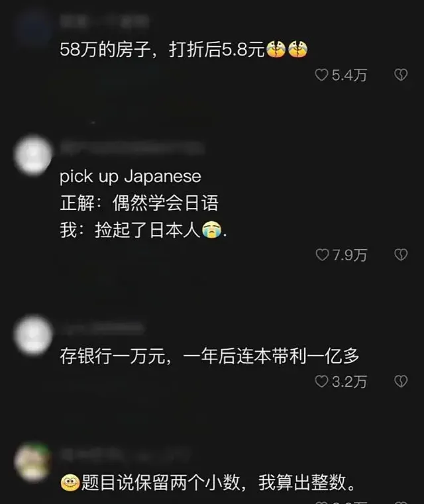424x504 pixels.
Task: Open avatar of 存银行一万元 commenter
Action: click(x=32, y=335)
